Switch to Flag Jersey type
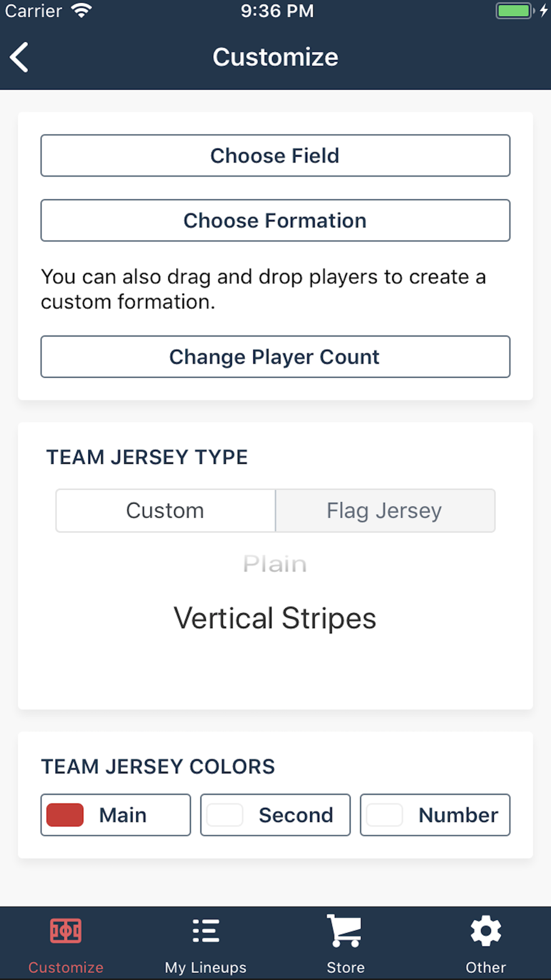 [385, 511]
